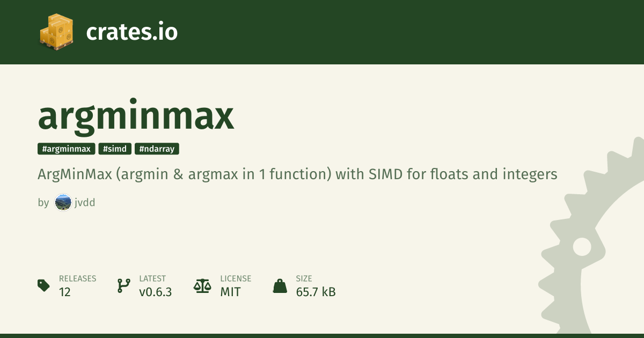Click the crates.io site name text
The image size is (644, 338).
point(131,32)
